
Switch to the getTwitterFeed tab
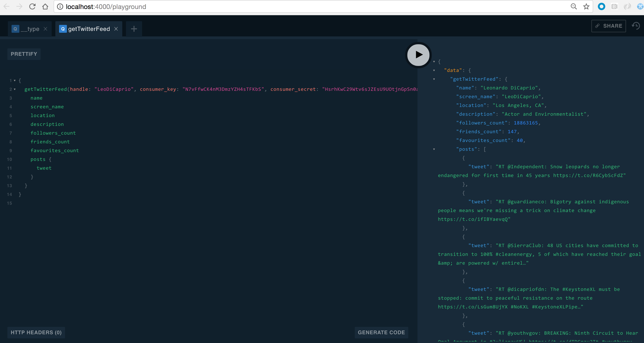tap(89, 29)
